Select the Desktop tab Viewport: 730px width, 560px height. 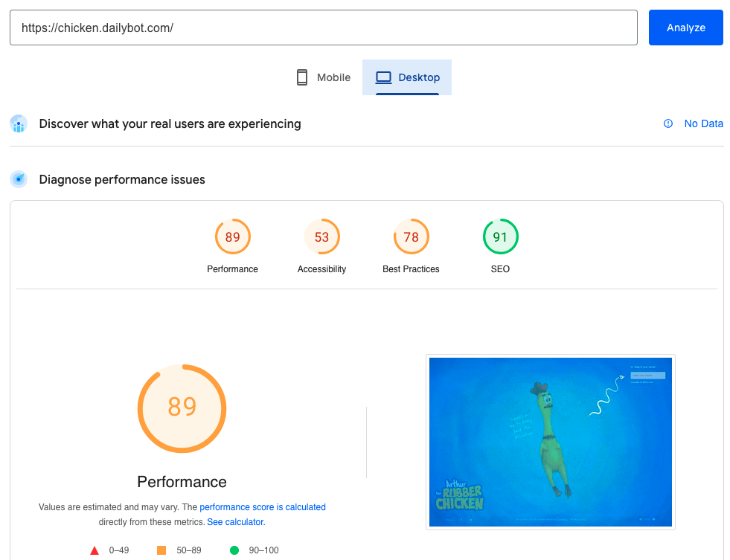407,77
